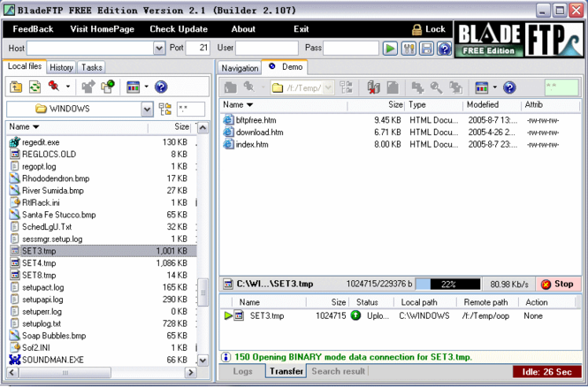Open connection settings tools icon
Viewport: 588px width, 387px height.
pos(408,49)
